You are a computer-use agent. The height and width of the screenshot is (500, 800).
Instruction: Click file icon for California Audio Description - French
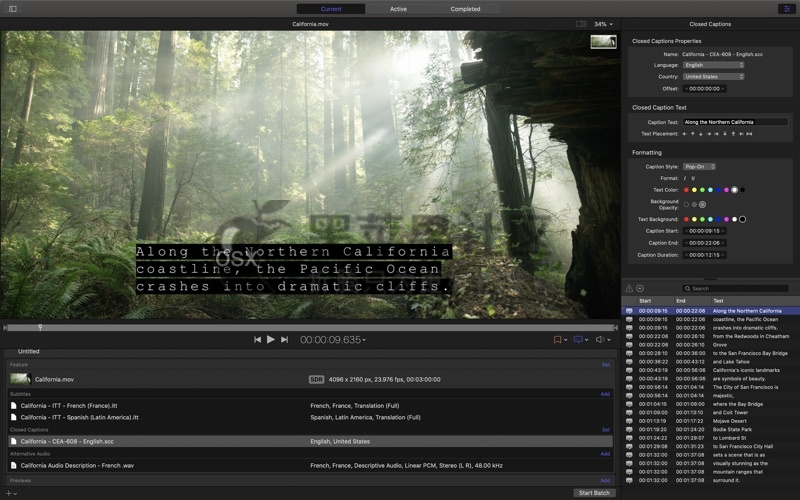point(14,465)
